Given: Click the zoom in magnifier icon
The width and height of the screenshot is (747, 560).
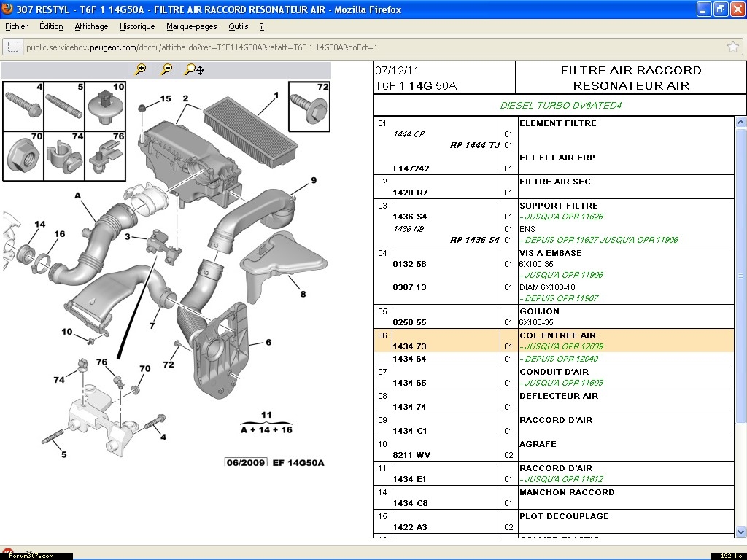Looking at the screenshot, I should (x=141, y=69).
